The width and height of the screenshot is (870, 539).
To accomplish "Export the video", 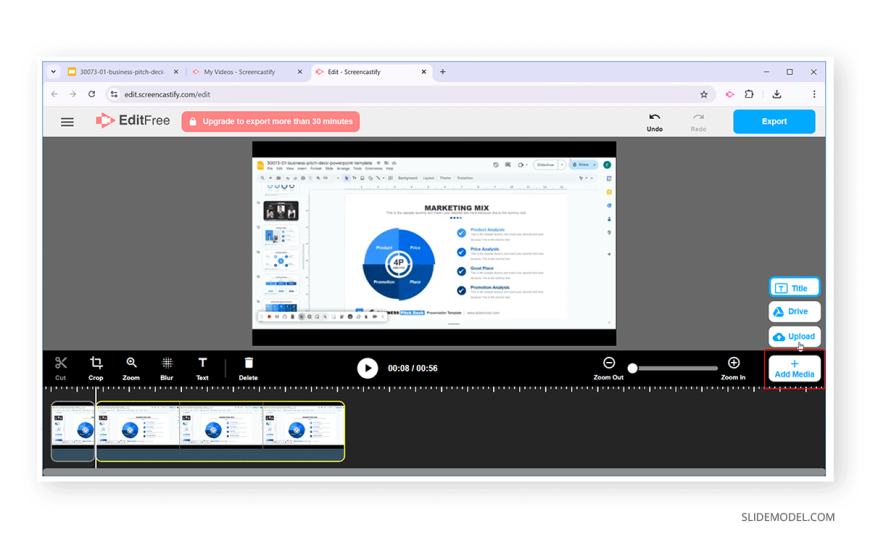I will [773, 121].
